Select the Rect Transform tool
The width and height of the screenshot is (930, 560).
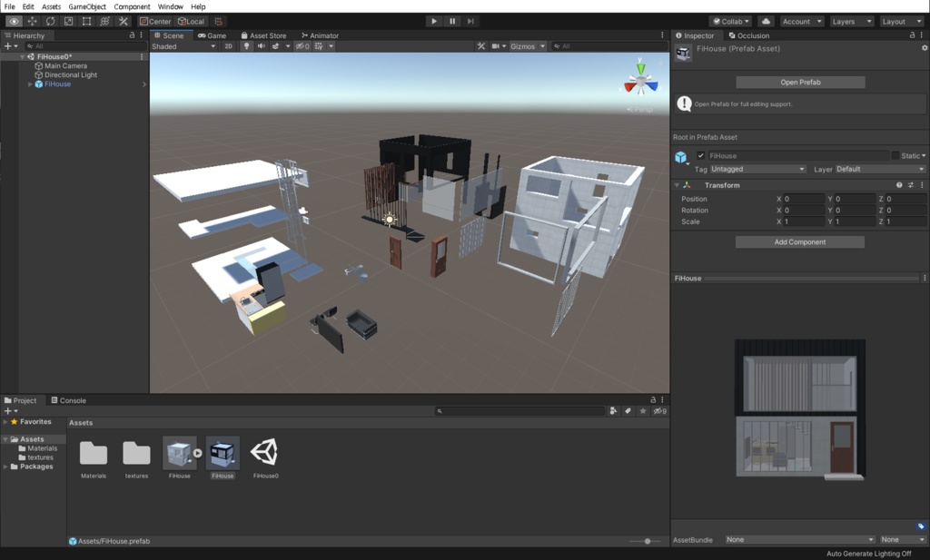coord(87,21)
